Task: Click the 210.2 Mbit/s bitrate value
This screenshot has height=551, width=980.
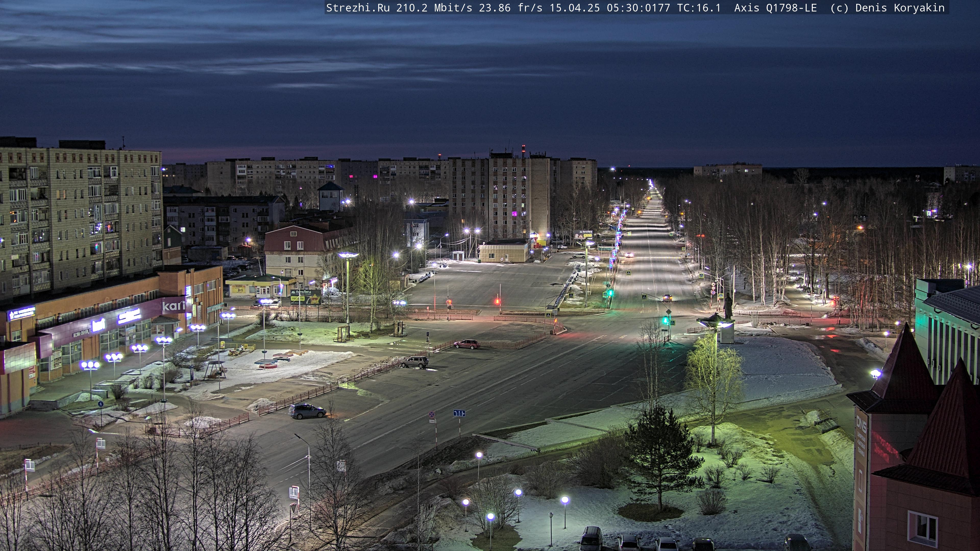Action: click(x=434, y=8)
